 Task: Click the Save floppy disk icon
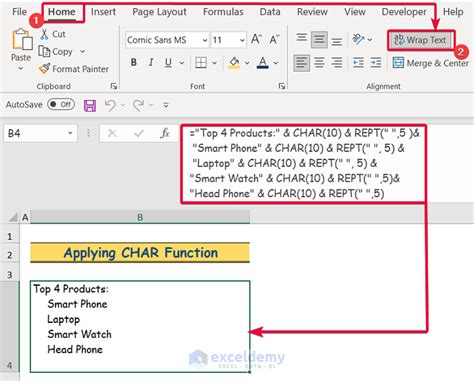pos(90,106)
